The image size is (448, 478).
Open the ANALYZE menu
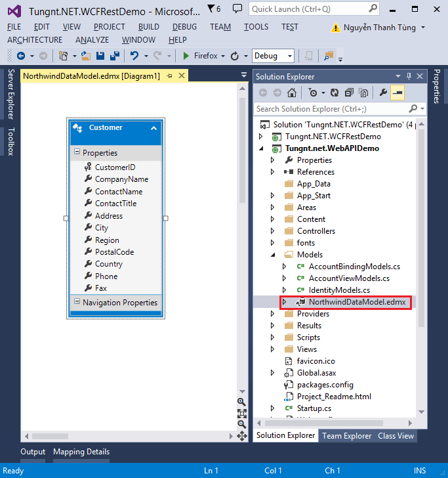coord(92,40)
